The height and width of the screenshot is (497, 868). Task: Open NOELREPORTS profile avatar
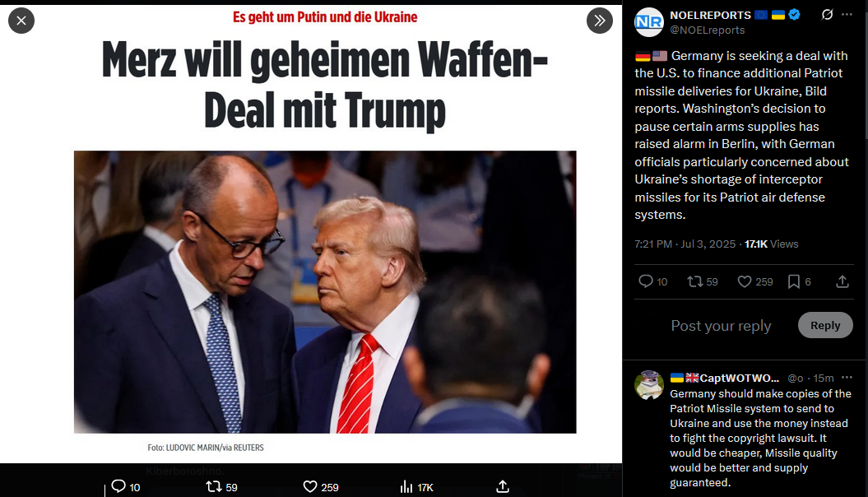649,22
